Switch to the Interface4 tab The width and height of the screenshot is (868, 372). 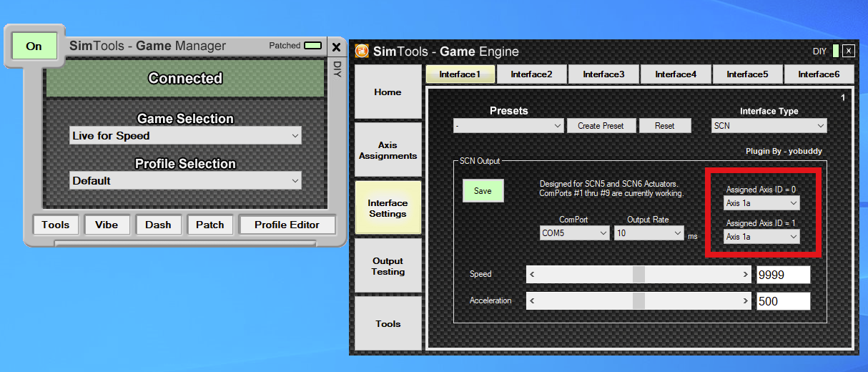[676, 74]
